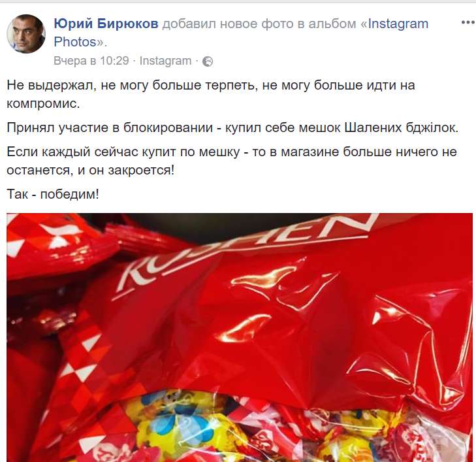The width and height of the screenshot is (476, 462).
Task: Open the Roshen candy bag photo
Action: tap(240, 337)
